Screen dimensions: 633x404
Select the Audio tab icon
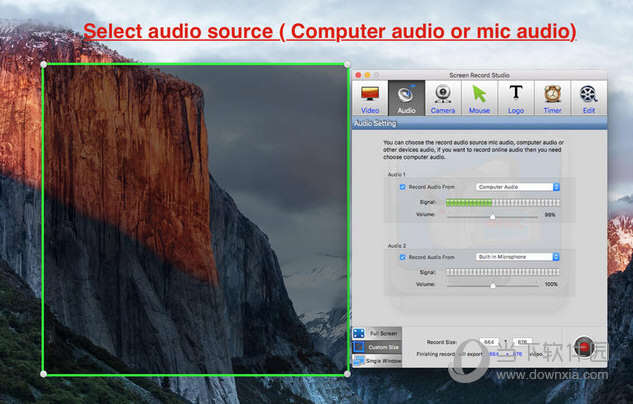click(406, 98)
